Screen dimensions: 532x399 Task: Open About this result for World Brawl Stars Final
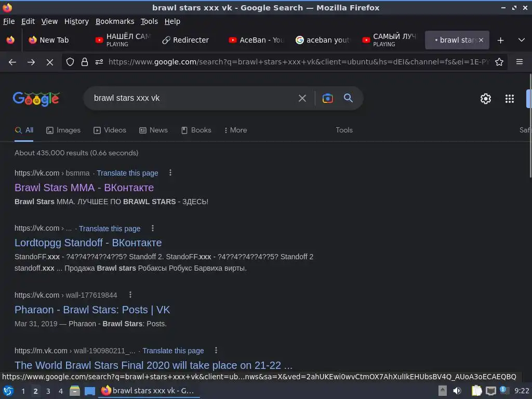[x=216, y=351]
